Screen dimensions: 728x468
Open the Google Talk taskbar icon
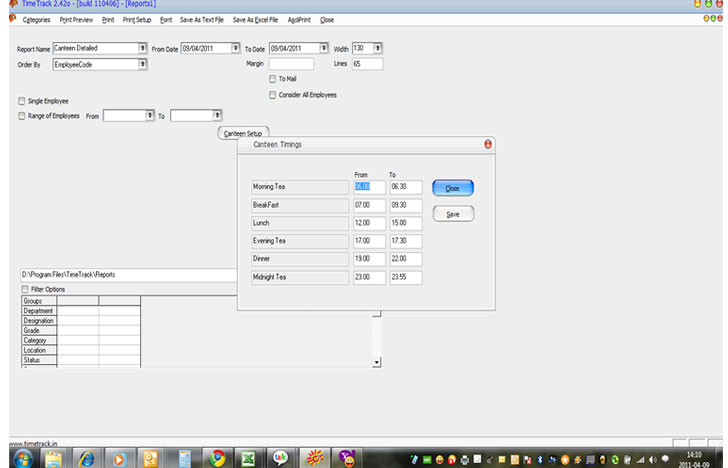(x=281, y=458)
